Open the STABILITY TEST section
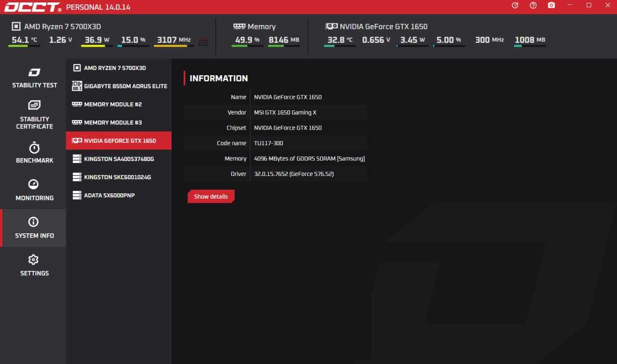Image resolution: width=617 pixels, height=364 pixels. pyautogui.click(x=34, y=85)
